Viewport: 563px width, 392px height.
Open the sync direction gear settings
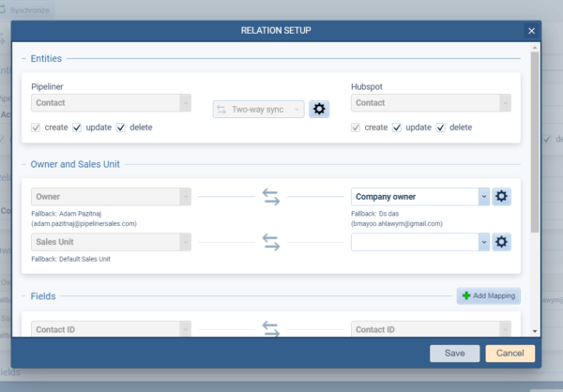point(319,109)
